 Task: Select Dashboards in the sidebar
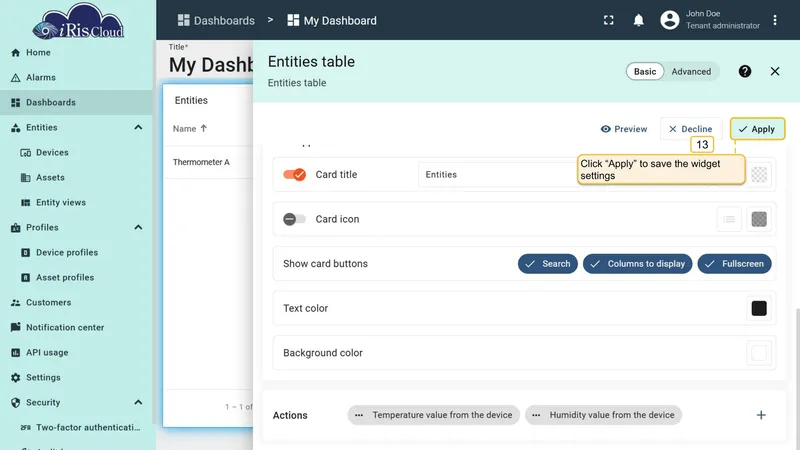tap(77, 103)
